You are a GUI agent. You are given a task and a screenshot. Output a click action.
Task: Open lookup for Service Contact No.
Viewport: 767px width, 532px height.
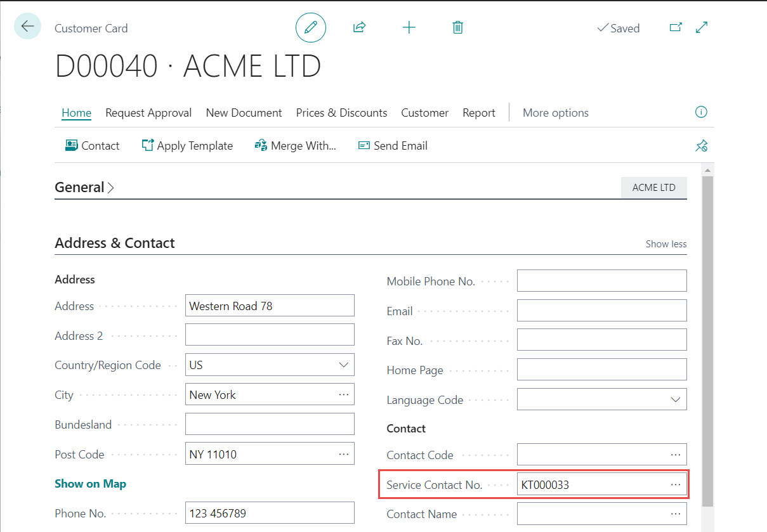pos(675,485)
